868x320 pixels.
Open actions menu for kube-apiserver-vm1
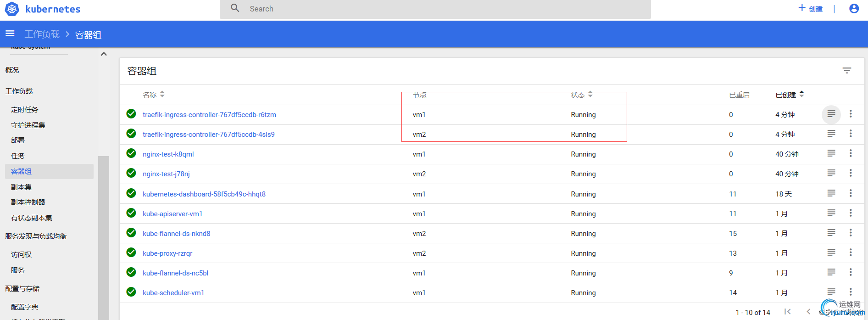click(x=851, y=213)
